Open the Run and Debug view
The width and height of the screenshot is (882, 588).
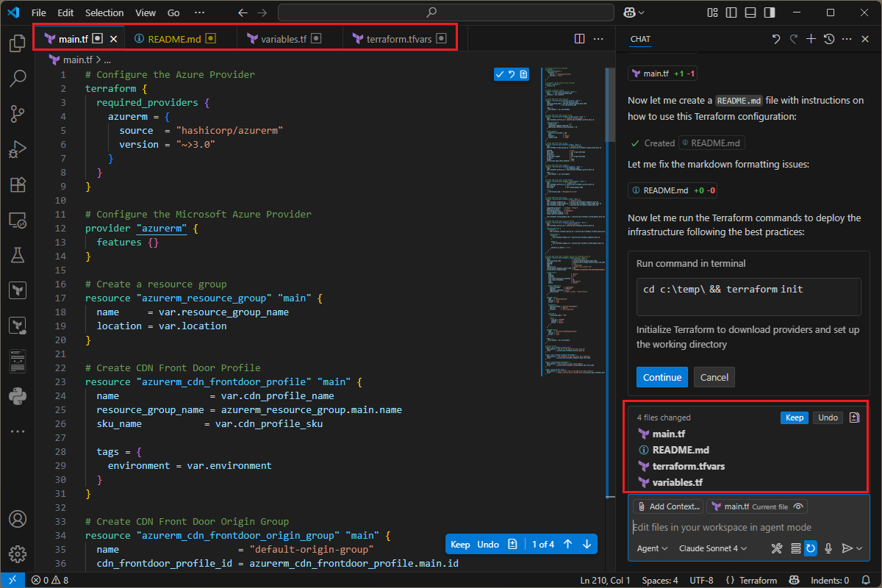tap(18, 149)
